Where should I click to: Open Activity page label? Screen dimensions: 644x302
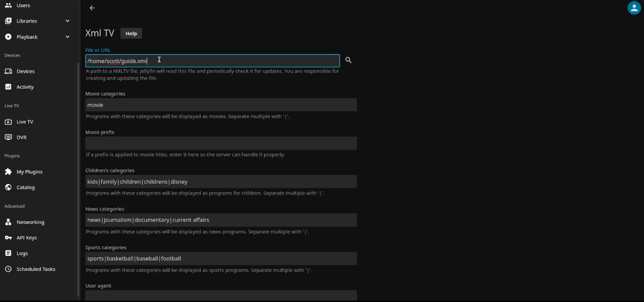pos(25,87)
